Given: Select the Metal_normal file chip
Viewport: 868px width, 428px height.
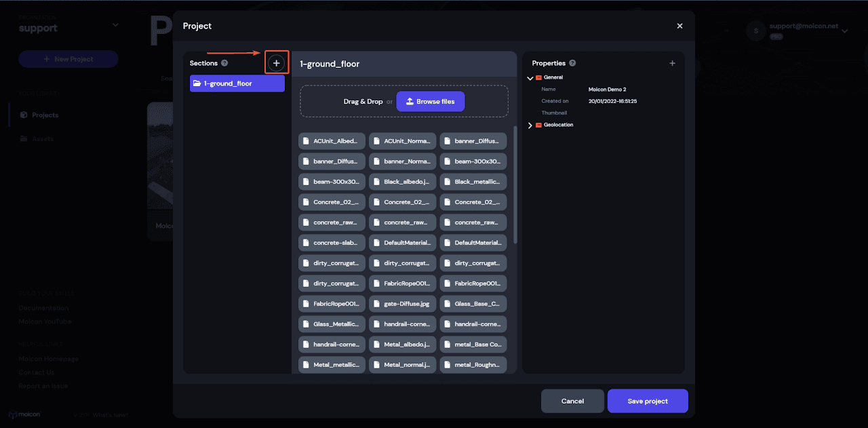Looking at the screenshot, I should pyautogui.click(x=402, y=365).
